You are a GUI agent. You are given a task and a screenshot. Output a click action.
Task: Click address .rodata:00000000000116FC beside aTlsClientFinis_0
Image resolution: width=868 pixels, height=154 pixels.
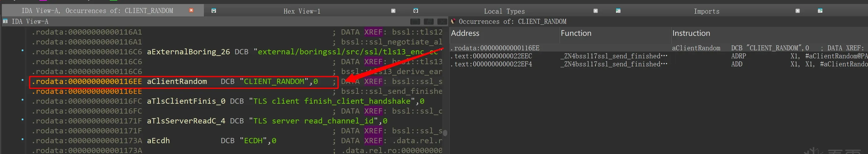pyautogui.click(x=87, y=101)
